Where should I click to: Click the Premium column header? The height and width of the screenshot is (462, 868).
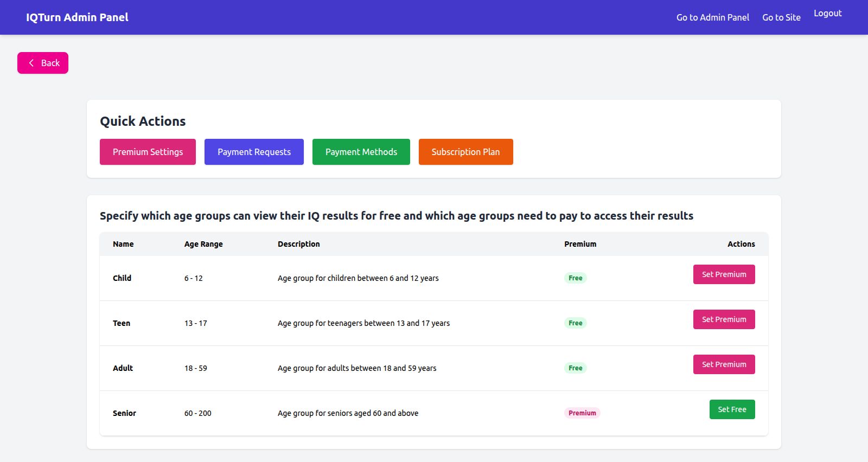(580, 244)
